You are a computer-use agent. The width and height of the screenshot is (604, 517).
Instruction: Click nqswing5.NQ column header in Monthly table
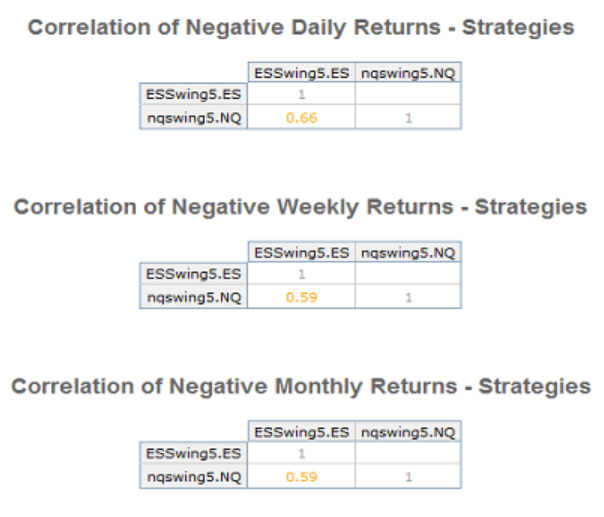point(408,432)
